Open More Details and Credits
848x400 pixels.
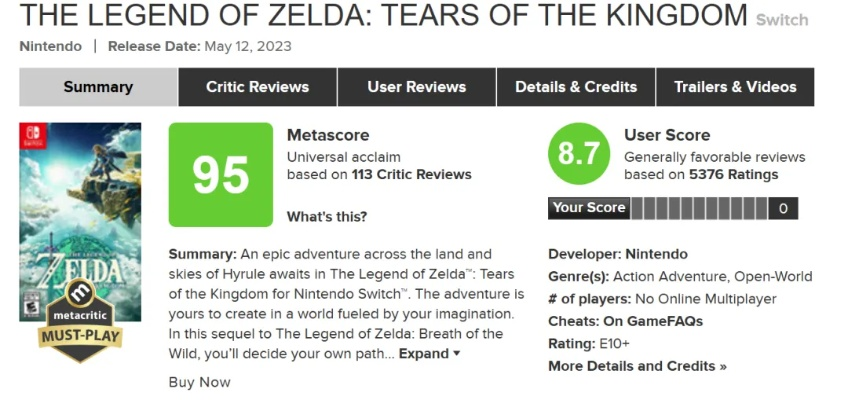coord(637,366)
